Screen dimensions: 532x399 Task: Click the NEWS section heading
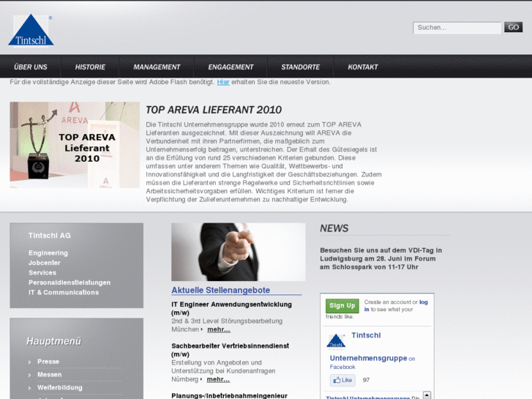[334, 228]
